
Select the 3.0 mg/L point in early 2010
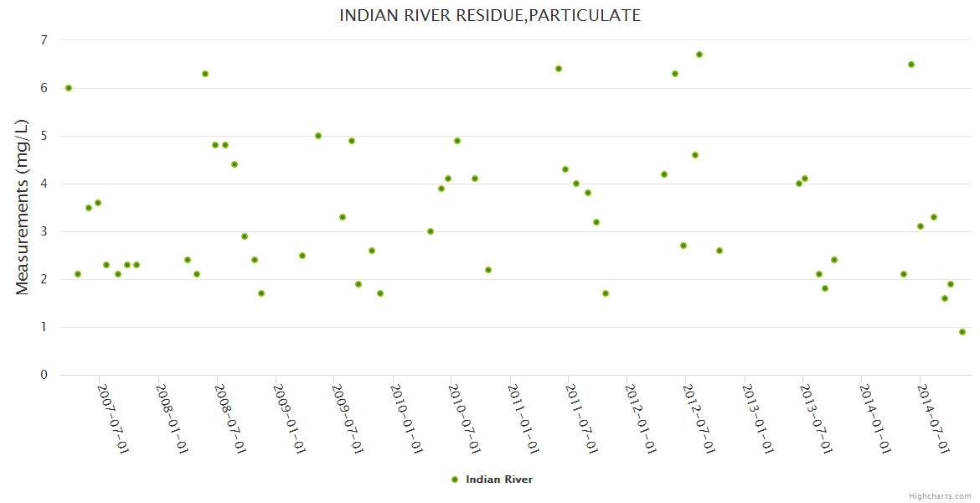(431, 231)
